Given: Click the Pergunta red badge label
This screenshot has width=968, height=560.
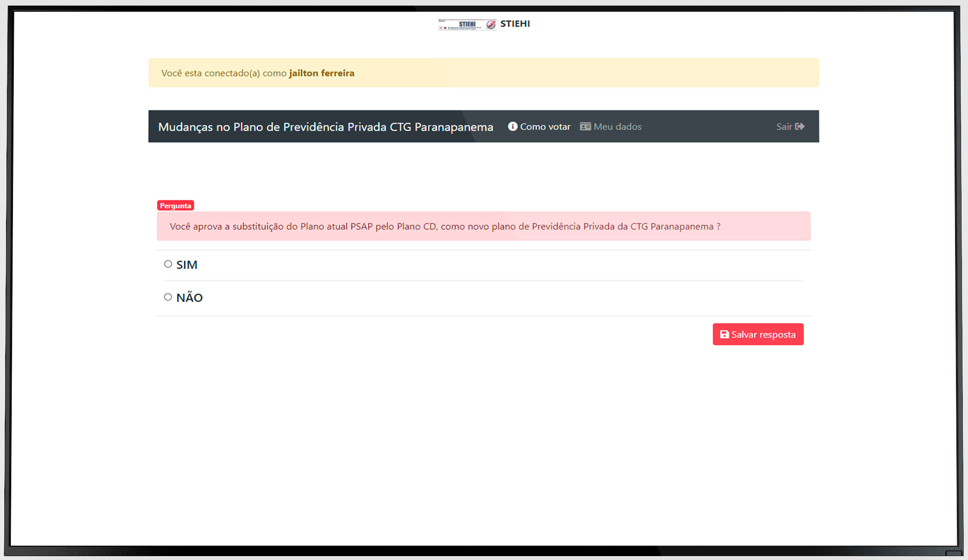Looking at the screenshot, I should click(x=175, y=206).
